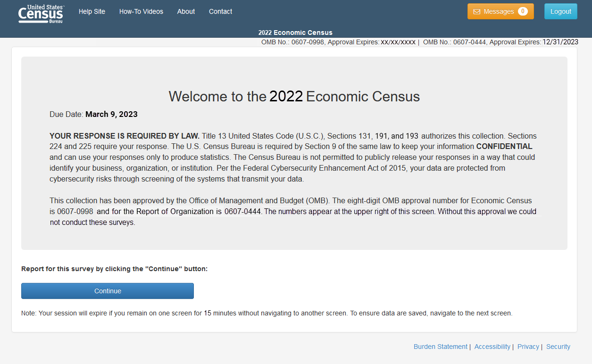Click the envelope icon in Messages button
The width and height of the screenshot is (592, 364).
point(476,12)
